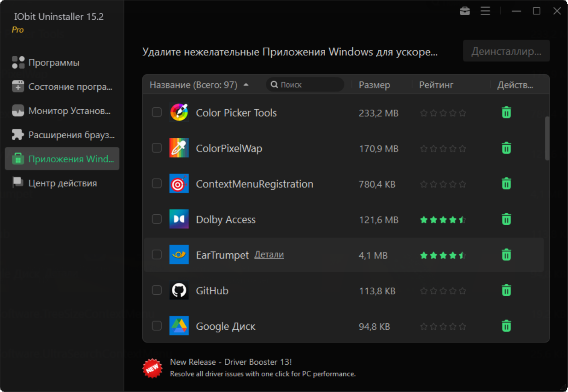The width and height of the screenshot is (568, 392).
Task: Open the hamburger options menu
Action: point(485,11)
